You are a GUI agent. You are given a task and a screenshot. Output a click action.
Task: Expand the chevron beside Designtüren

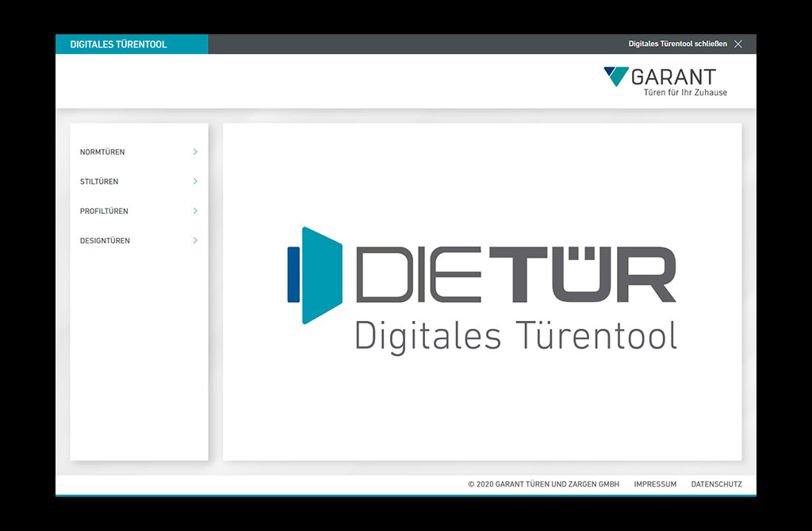(x=195, y=240)
